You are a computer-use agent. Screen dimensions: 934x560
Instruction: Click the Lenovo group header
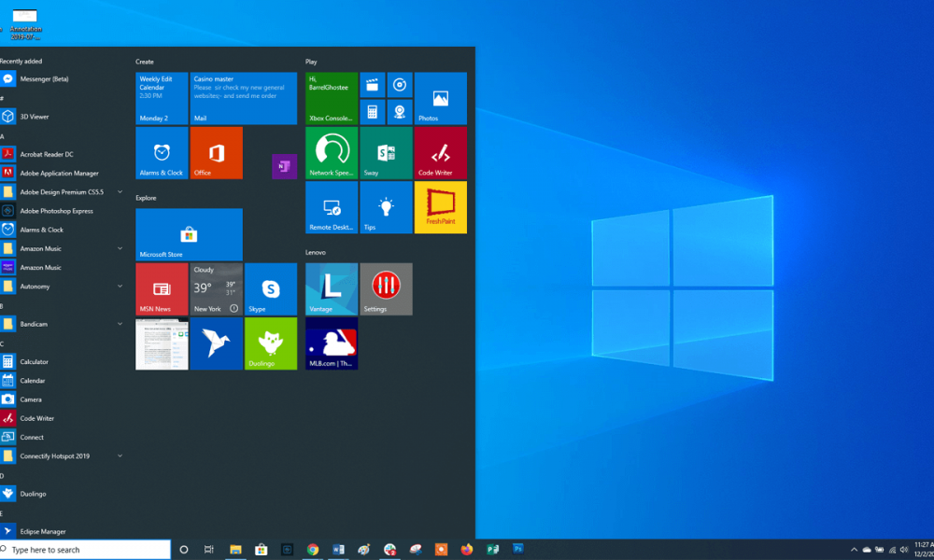[316, 252]
